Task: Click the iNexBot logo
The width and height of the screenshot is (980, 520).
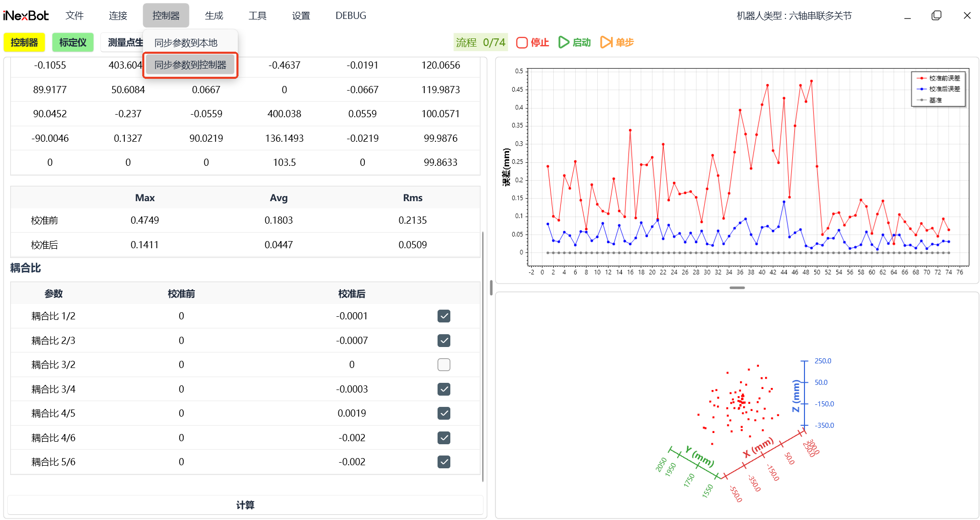Action: click(26, 16)
